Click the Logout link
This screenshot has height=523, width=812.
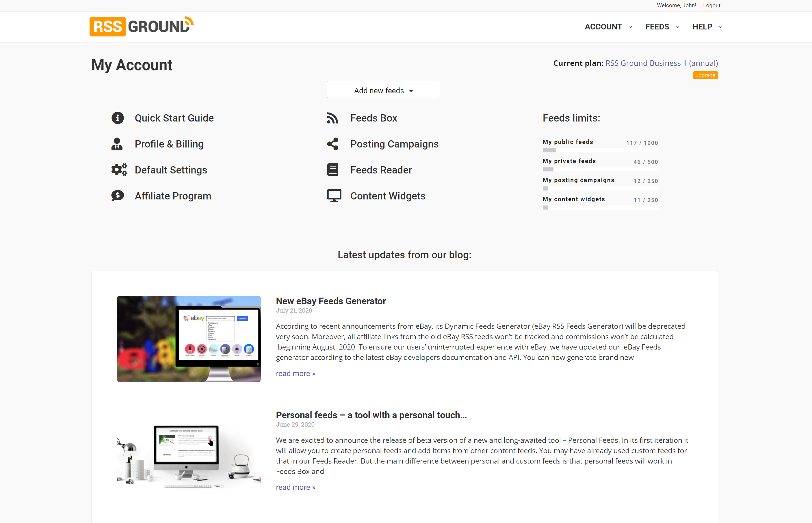pyautogui.click(x=711, y=5)
